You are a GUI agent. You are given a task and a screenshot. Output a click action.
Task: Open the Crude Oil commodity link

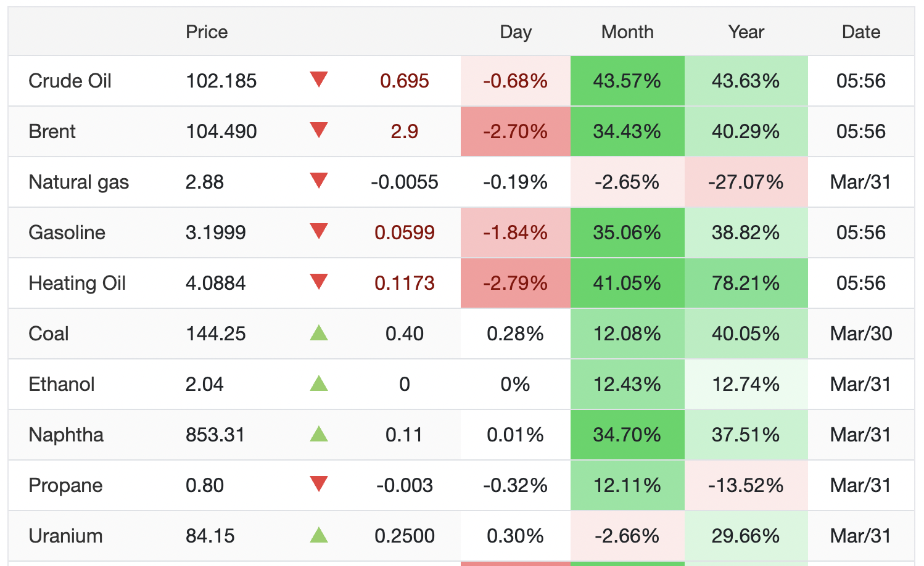70,81
